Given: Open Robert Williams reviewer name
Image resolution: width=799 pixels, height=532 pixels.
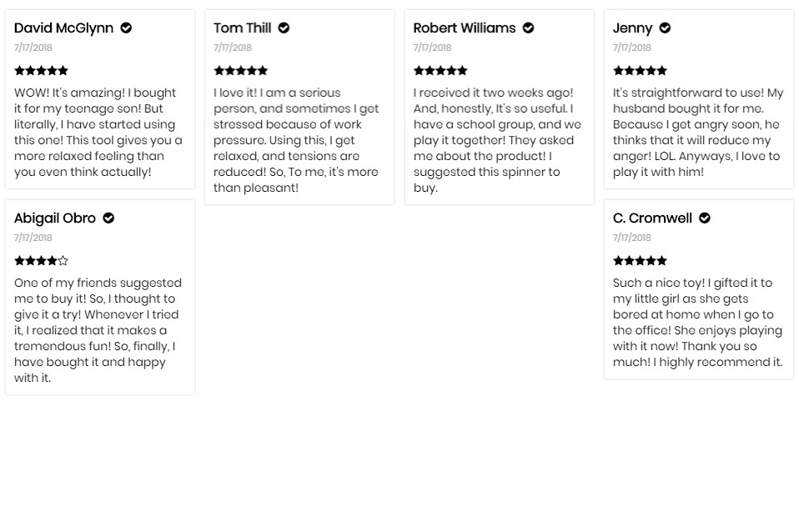Looking at the screenshot, I should coord(465,28).
